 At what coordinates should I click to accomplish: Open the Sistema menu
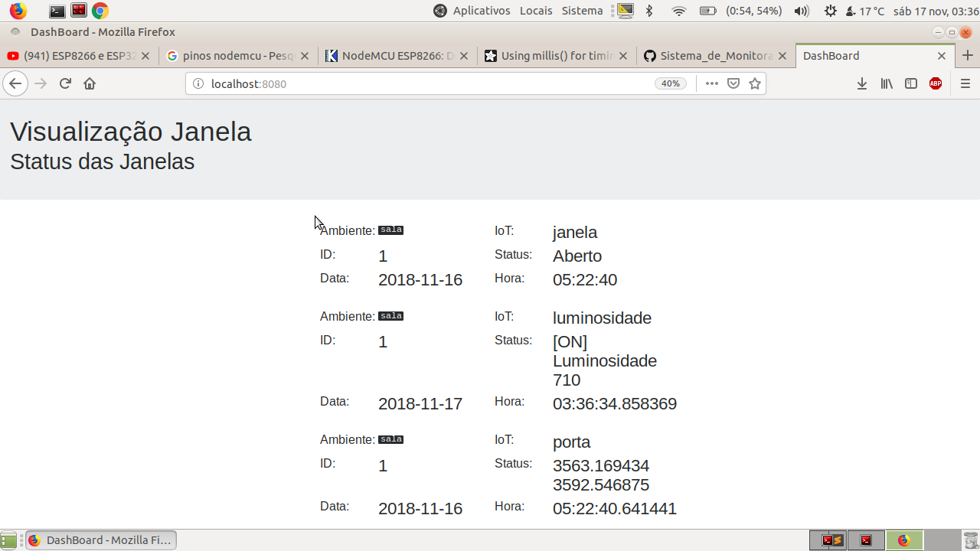tap(582, 11)
